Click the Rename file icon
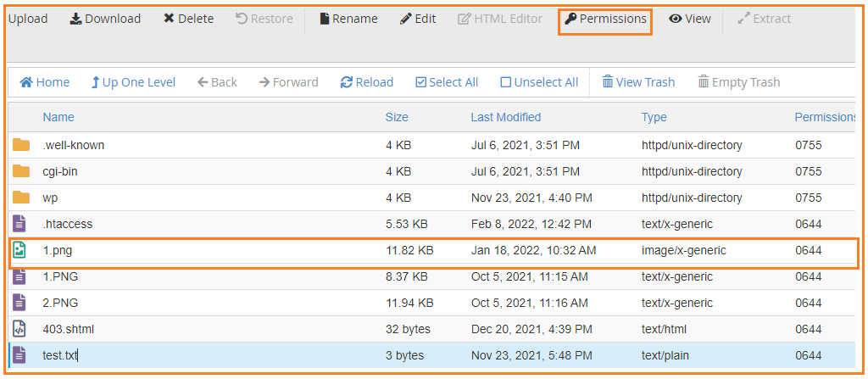 pyautogui.click(x=325, y=19)
